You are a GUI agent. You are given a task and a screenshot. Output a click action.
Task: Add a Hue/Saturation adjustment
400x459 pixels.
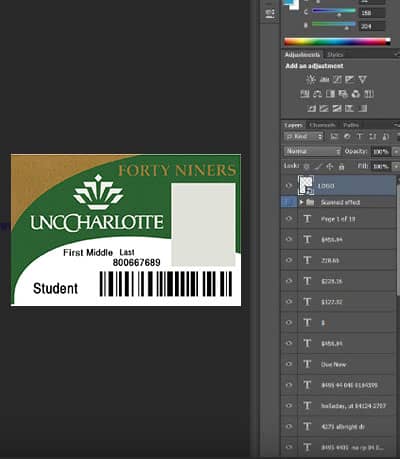[x=305, y=94]
